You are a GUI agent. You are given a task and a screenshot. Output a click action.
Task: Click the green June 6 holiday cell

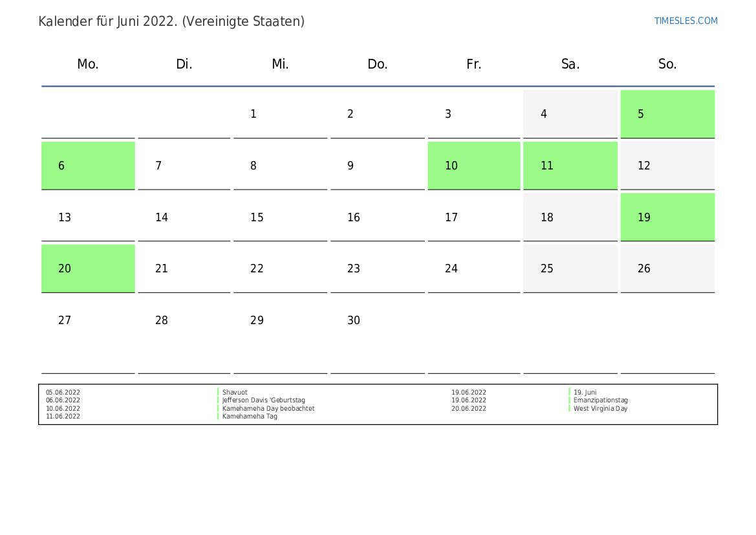[88, 166]
